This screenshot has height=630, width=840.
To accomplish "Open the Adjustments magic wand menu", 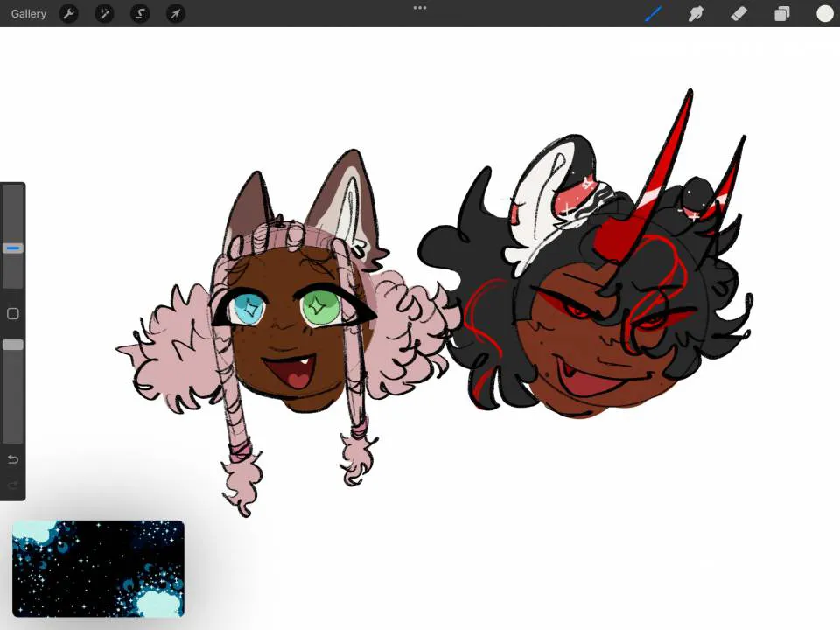I will (x=104, y=14).
